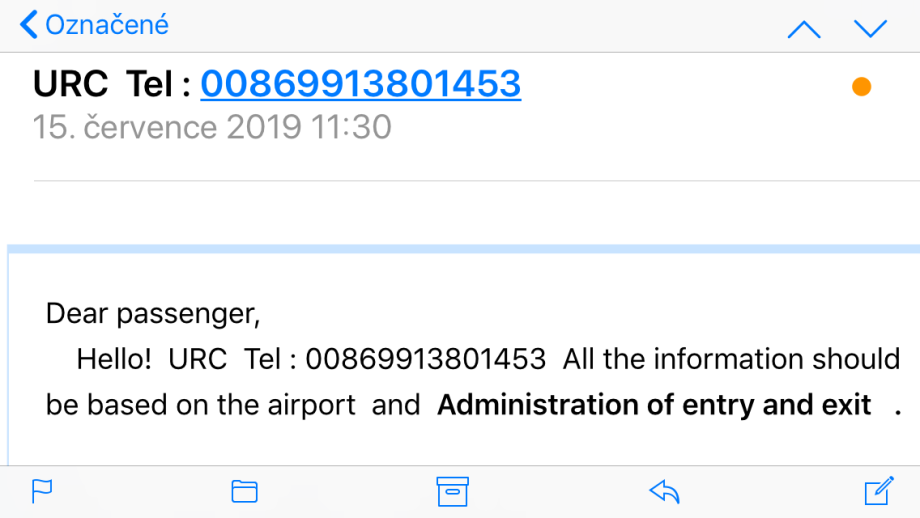Flag this message using the flag icon

(42, 491)
